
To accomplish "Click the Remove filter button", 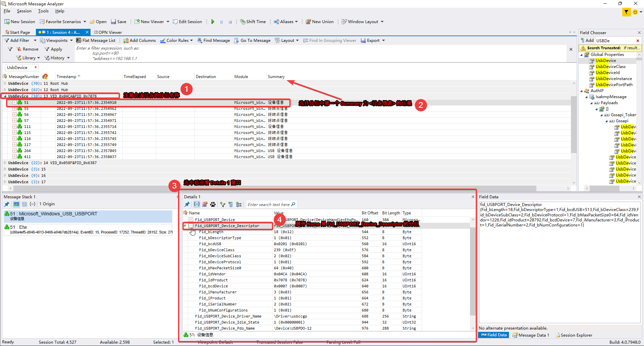I will (x=27, y=49).
